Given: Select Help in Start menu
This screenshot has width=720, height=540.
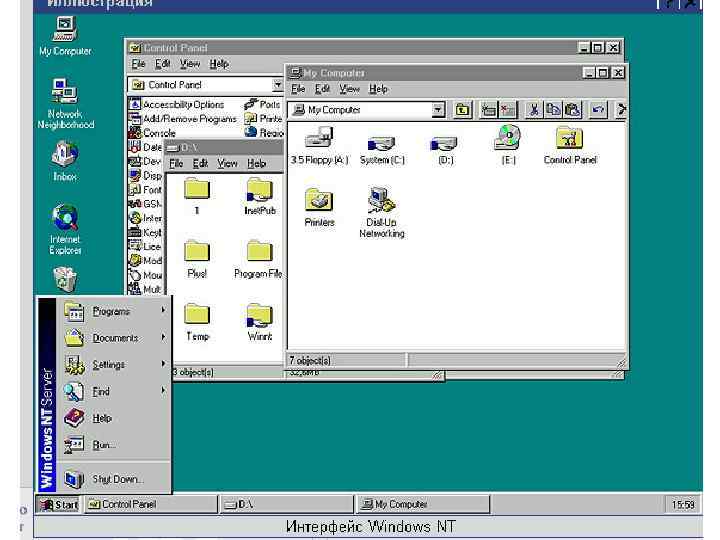Looking at the screenshot, I should click(x=115, y=418).
